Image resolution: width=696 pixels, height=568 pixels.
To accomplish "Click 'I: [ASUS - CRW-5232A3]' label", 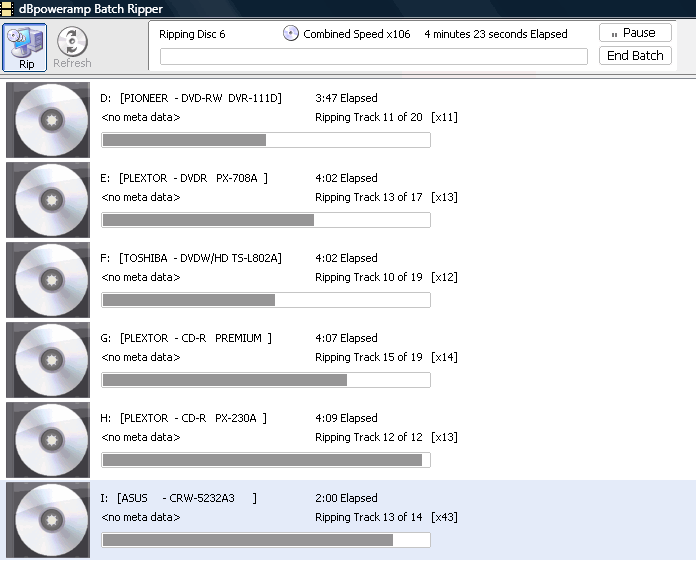I will (x=178, y=498).
